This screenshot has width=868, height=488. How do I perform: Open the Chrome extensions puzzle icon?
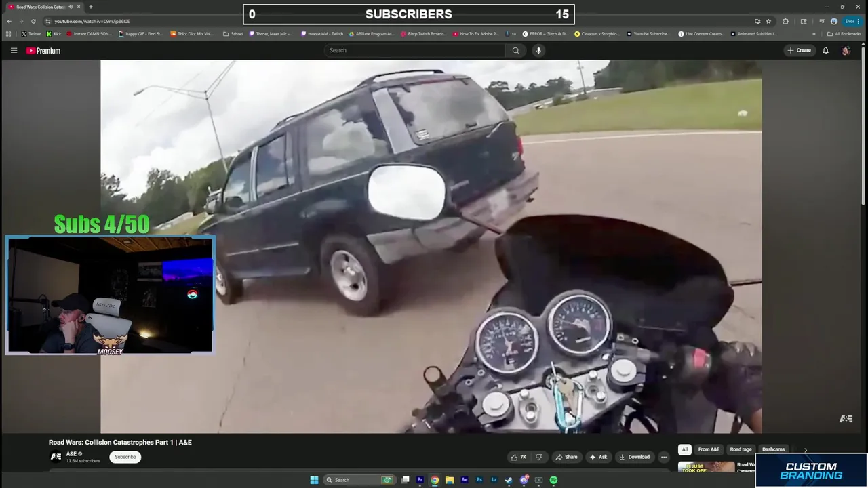point(785,21)
